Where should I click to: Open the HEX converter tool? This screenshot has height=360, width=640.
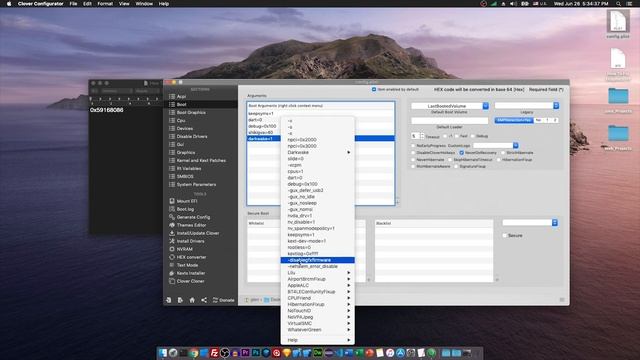tap(191, 258)
